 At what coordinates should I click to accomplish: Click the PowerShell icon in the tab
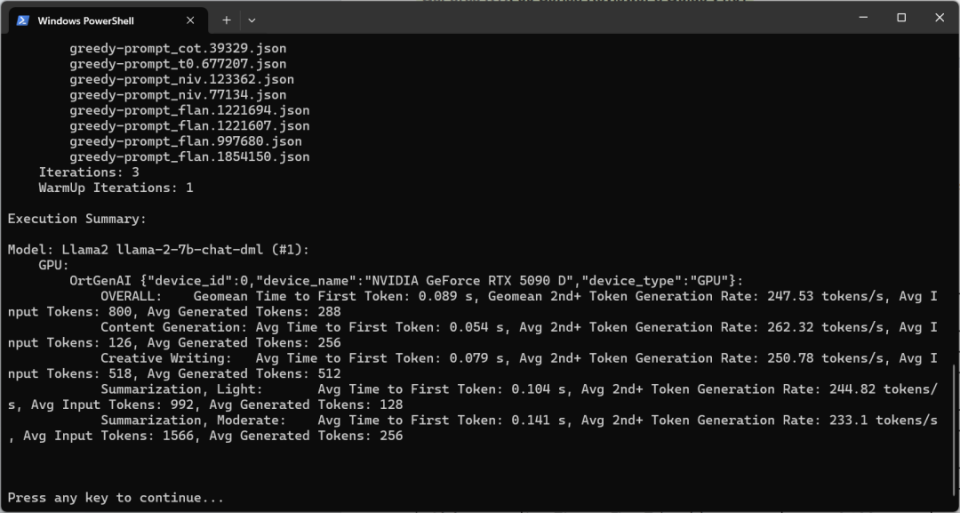click(22, 19)
